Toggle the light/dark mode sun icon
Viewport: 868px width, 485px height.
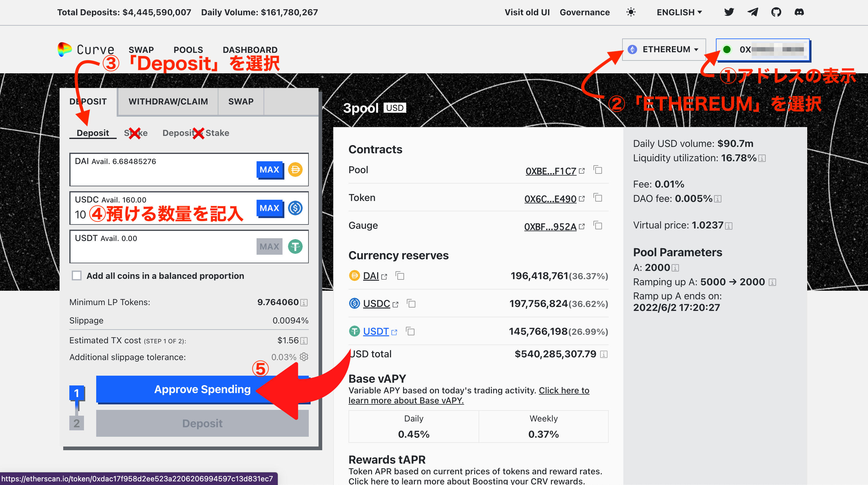click(x=631, y=12)
